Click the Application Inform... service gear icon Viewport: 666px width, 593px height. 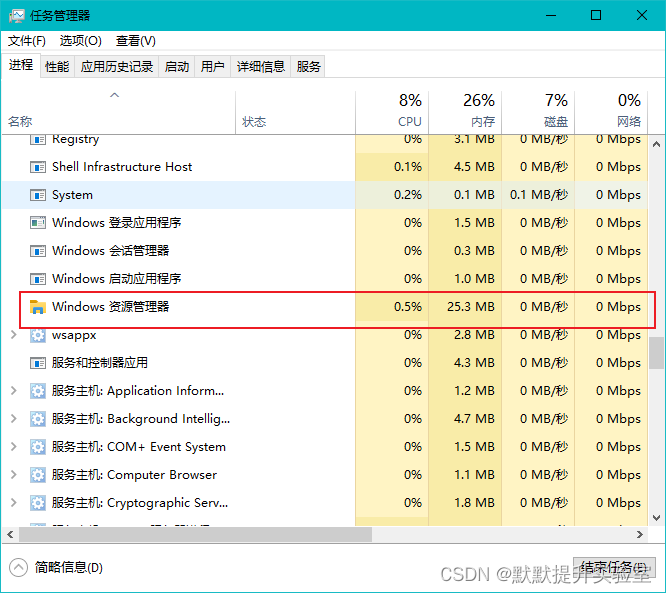[38, 391]
